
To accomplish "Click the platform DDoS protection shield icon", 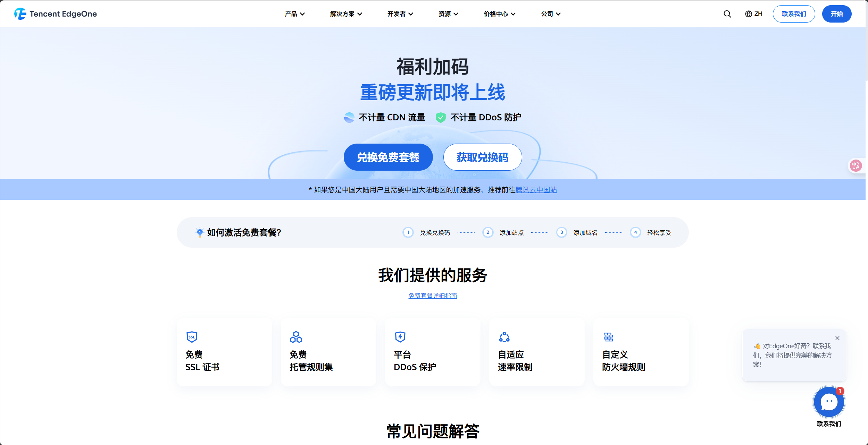I will tap(400, 337).
